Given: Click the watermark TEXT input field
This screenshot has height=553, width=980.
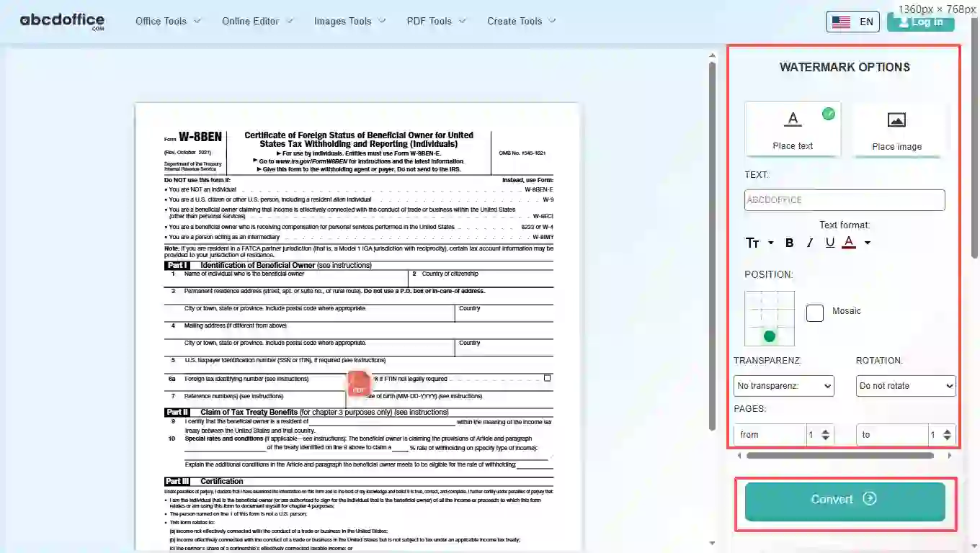Looking at the screenshot, I should (845, 200).
